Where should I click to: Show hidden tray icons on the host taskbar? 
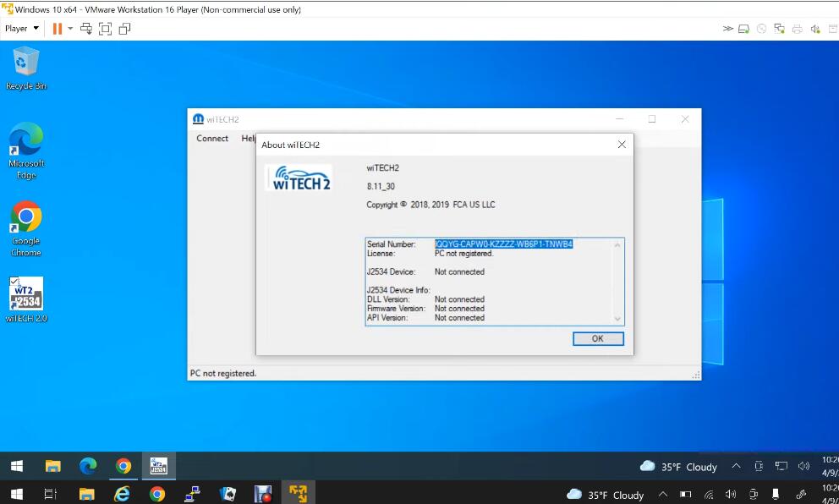[x=663, y=495]
